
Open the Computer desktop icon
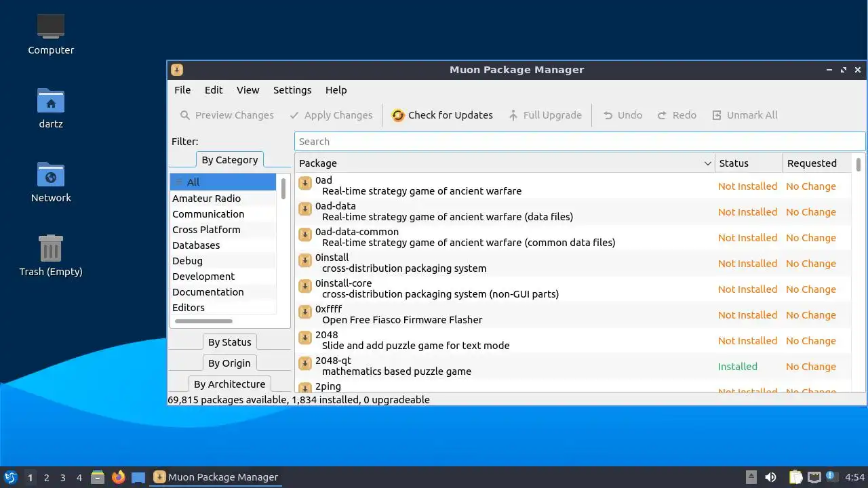pos(51,26)
